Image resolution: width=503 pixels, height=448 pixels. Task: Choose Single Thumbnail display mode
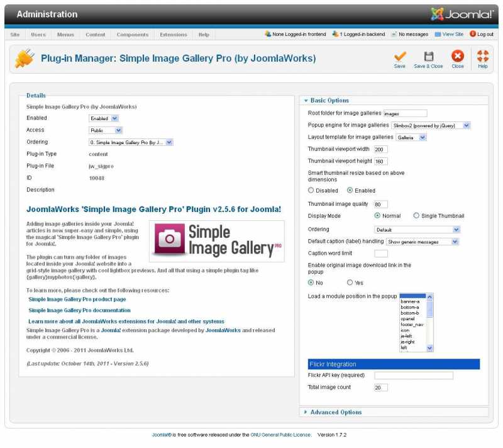(416, 216)
